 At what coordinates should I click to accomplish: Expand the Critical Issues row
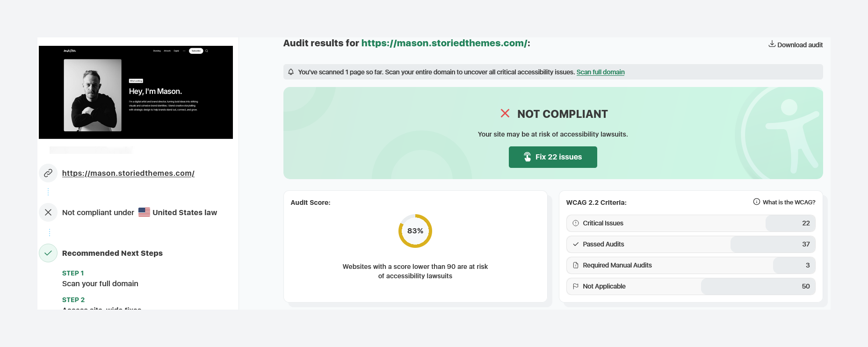coord(690,223)
